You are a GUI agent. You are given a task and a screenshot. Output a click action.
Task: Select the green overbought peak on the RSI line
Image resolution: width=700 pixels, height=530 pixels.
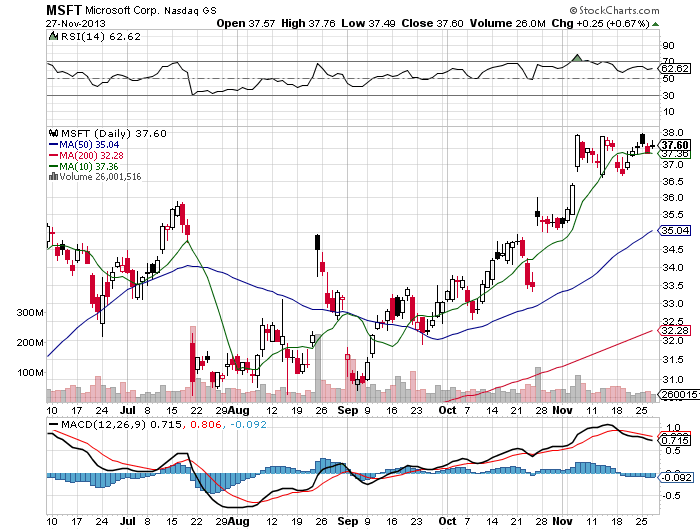(577, 58)
